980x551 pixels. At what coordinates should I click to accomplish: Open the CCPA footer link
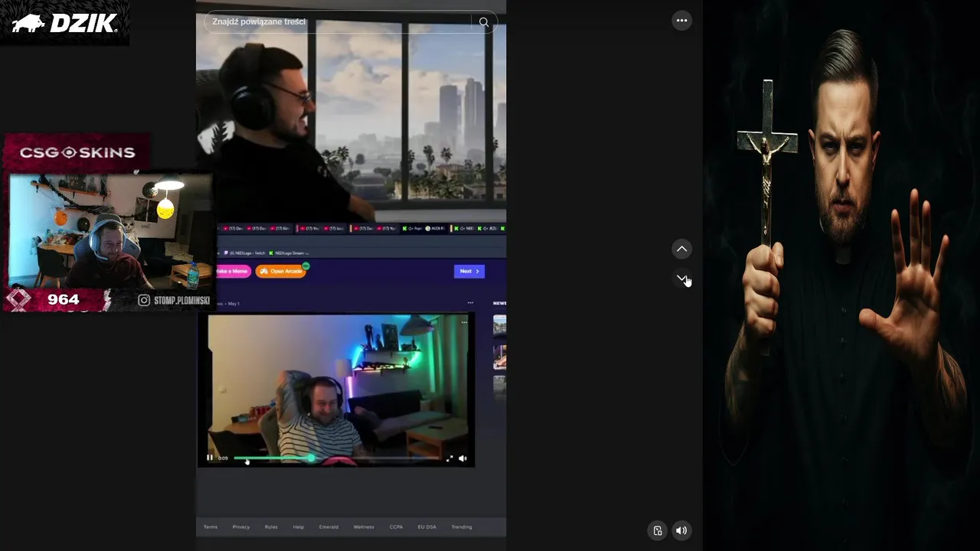pyautogui.click(x=396, y=527)
